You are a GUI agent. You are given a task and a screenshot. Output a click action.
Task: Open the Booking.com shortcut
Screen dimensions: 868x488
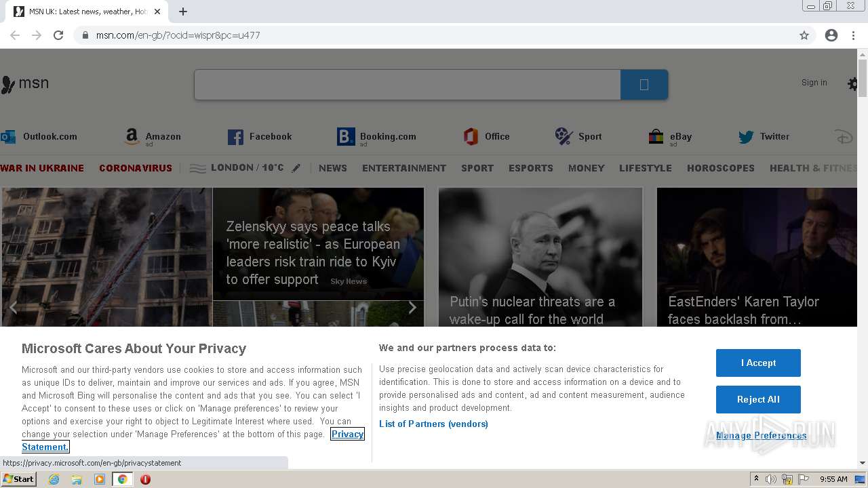click(376, 137)
